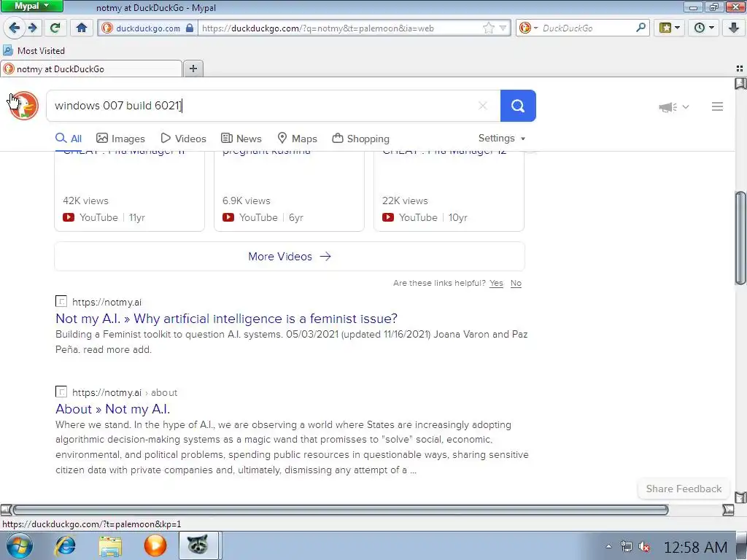Viewport: 747px width, 560px height.
Task: Select the notmy at DuckDuckGo tab
Action: 91,69
